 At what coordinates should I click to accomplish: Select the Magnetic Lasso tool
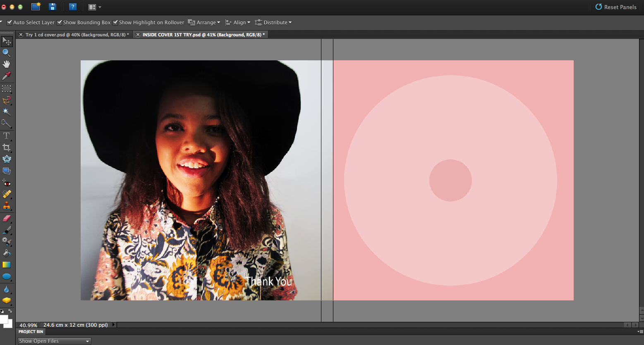7,100
